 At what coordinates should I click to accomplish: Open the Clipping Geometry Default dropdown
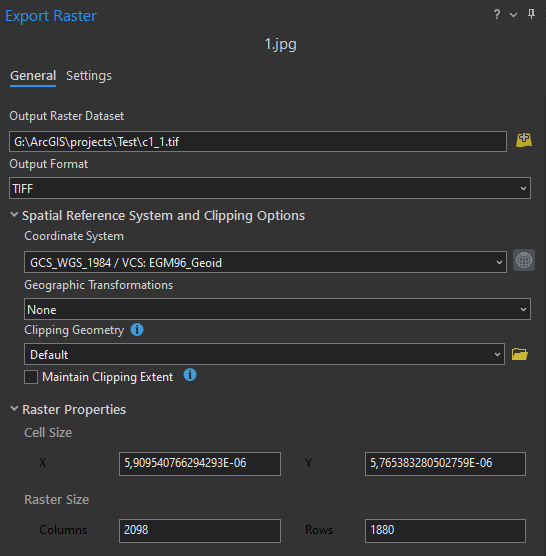[264, 354]
